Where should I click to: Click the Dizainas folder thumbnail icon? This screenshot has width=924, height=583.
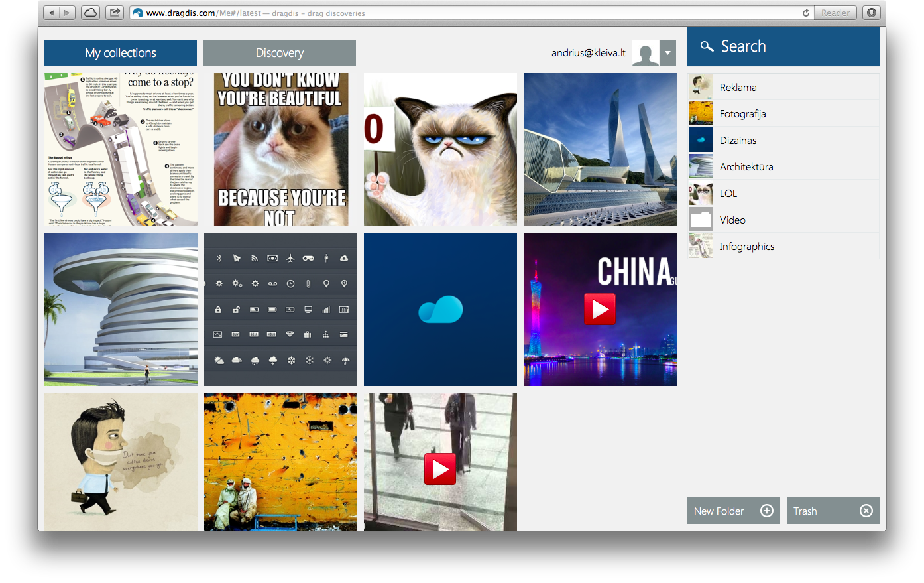(701, 140)
